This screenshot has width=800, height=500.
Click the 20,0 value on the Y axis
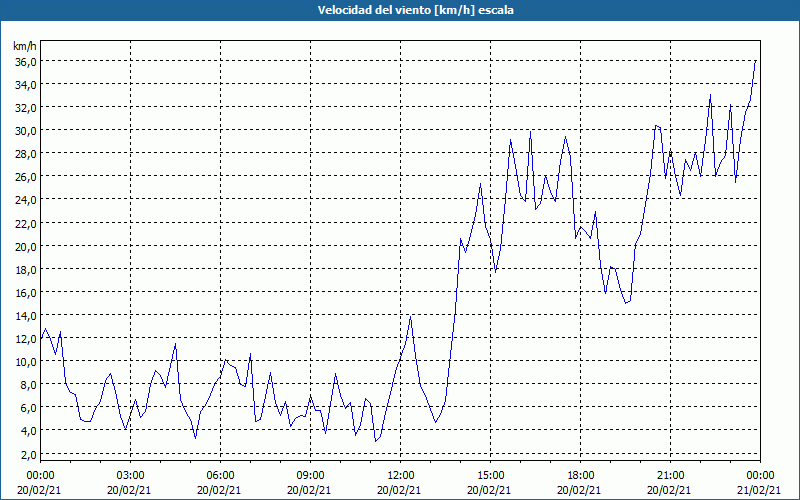click(26, 246)
